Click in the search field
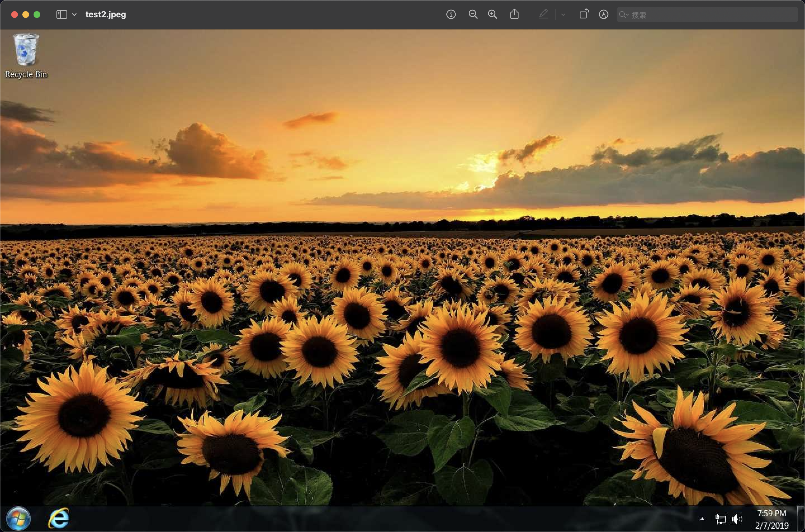The image size is (805, 532). click(713, 15)
